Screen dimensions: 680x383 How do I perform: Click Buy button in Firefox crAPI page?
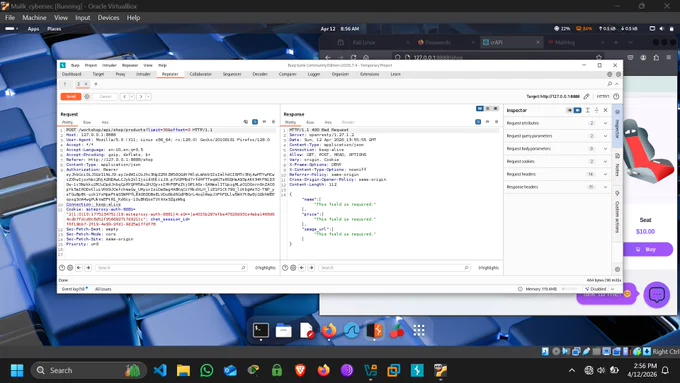(x=647, y=249)
